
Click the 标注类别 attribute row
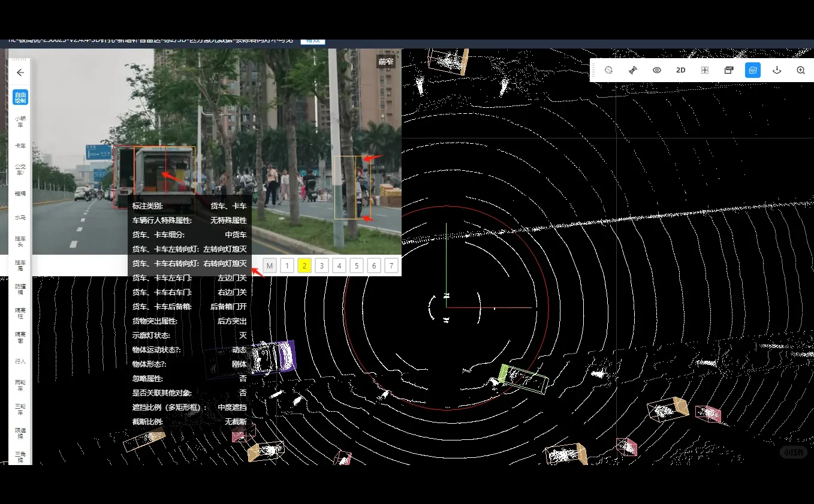tap(189, 206)
